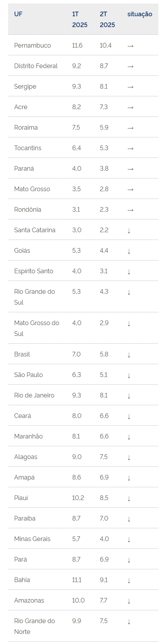The image size is (163, 644).
Task: Click the down arrow in Bahia row
Action: point(129,580)
